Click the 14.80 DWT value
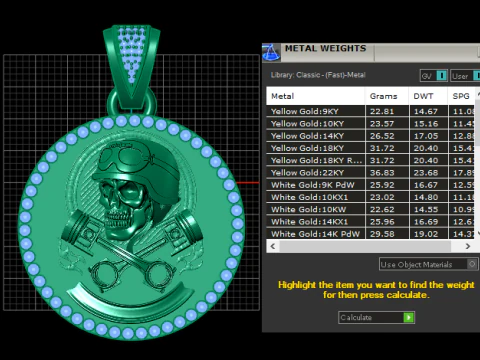Screen dimensions: 480x360 (426, 197)
